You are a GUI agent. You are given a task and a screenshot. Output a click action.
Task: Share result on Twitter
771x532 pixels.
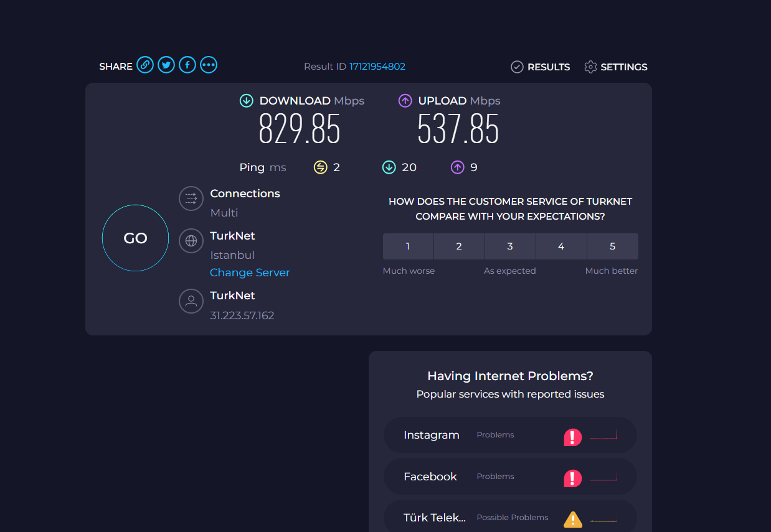tap(166, 65)
